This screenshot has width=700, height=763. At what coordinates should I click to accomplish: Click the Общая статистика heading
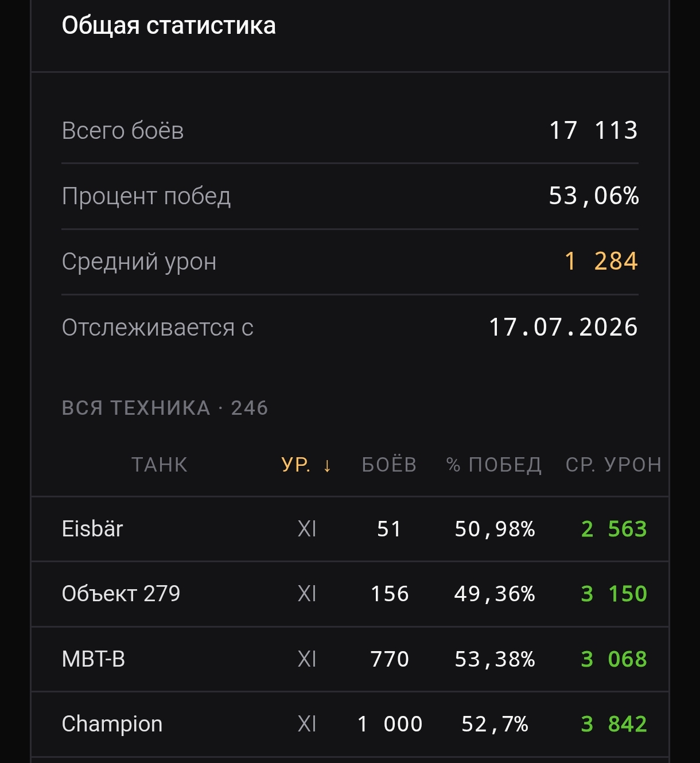[x=169, y=26]
